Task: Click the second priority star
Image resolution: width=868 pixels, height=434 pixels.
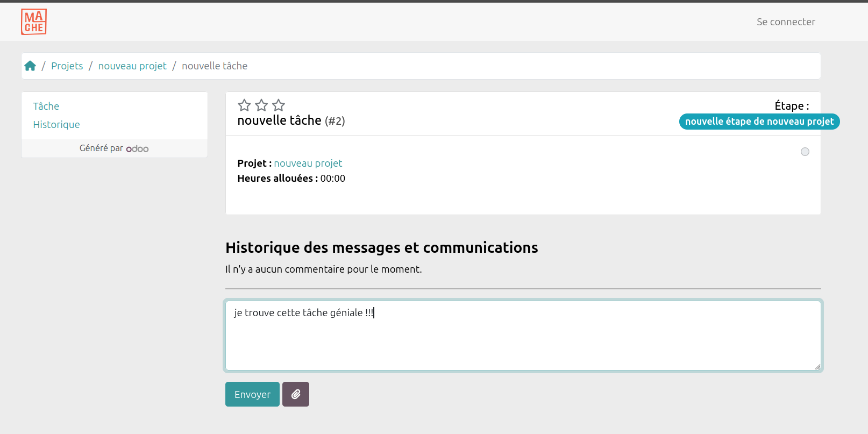Action: [x=261, y=105]
